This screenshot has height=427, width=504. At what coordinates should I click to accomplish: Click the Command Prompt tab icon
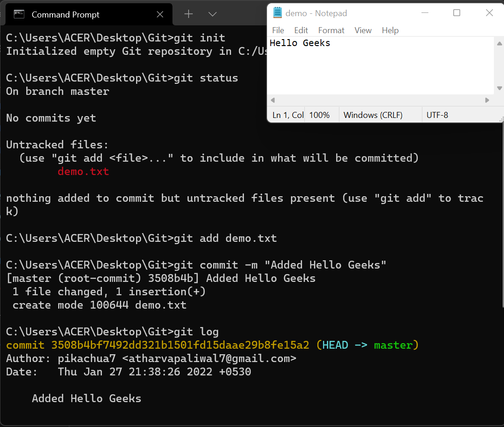pos(19,14)
